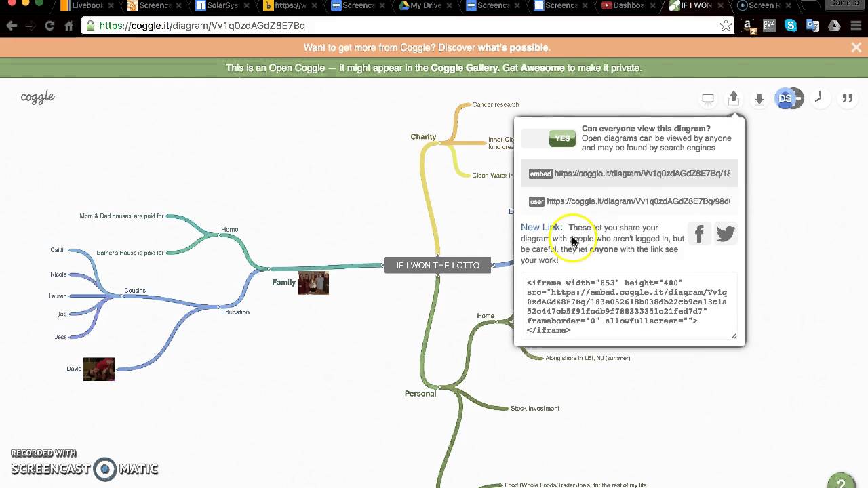Image resolution: width=868 pixels, height=488 pixels.
Task: Switch to the My Drive browser tab
Action: click(x=427, y=6)
